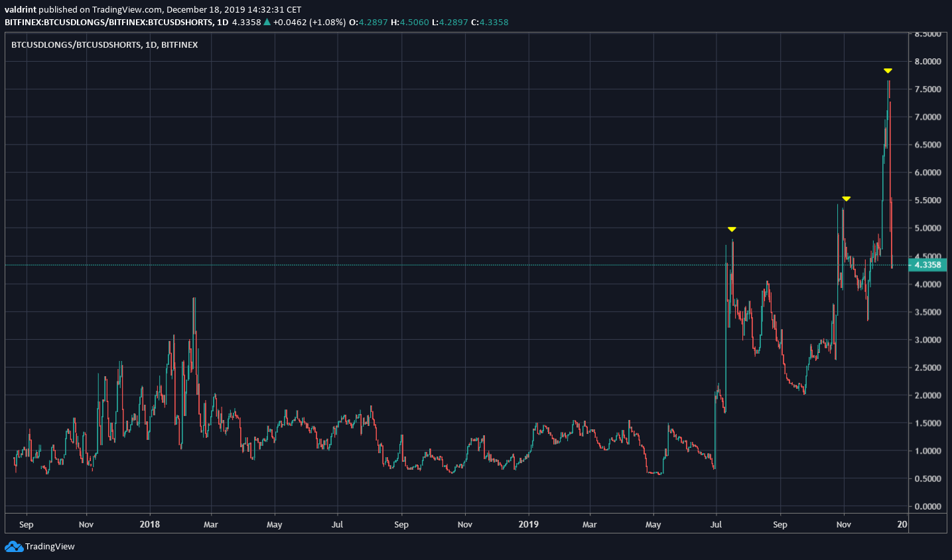Click the teal 4.3358 current price label
952x560 pixels.
(927, 264)
